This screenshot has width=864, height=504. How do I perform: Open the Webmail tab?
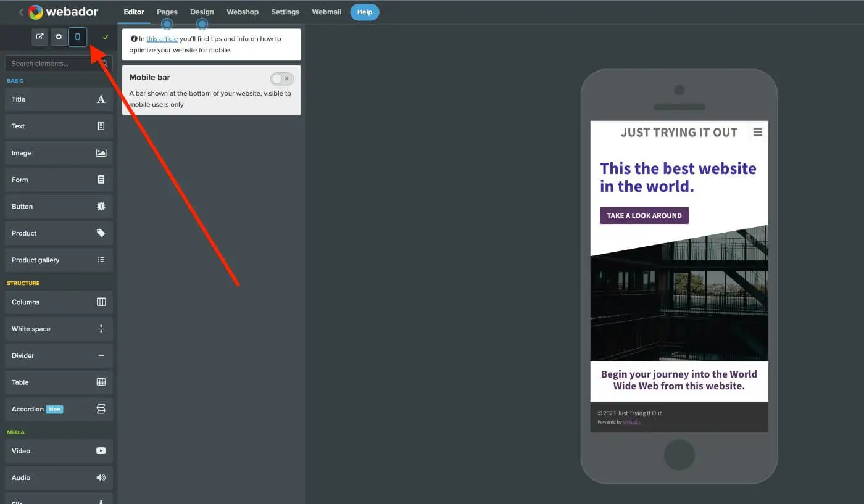coord(326,12)
